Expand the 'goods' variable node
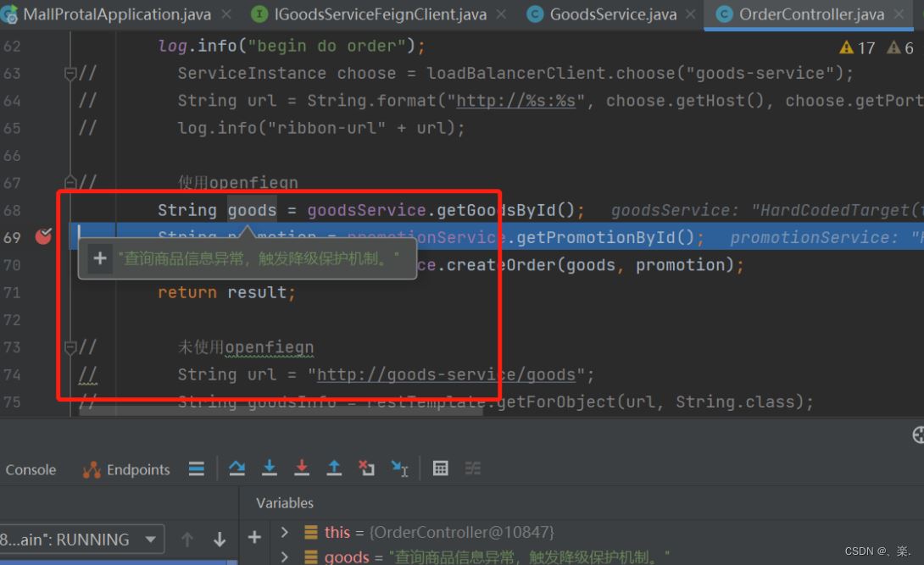 (285, 557)
